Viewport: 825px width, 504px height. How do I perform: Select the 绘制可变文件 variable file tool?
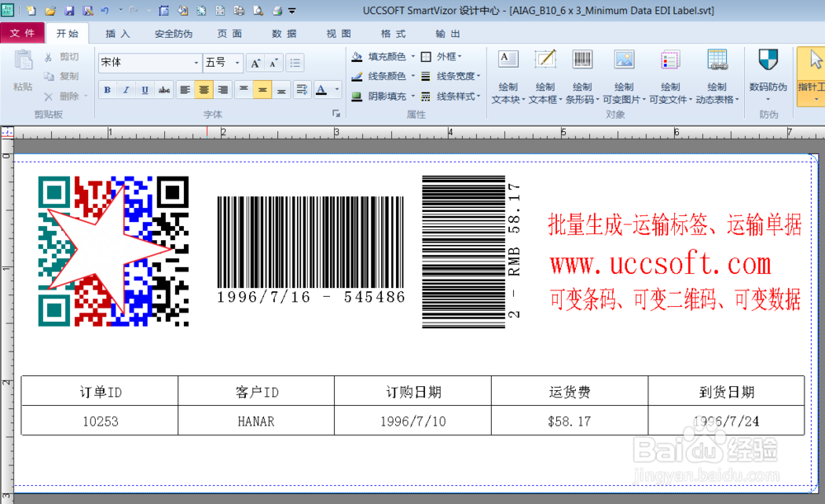[x=670, y=77]
